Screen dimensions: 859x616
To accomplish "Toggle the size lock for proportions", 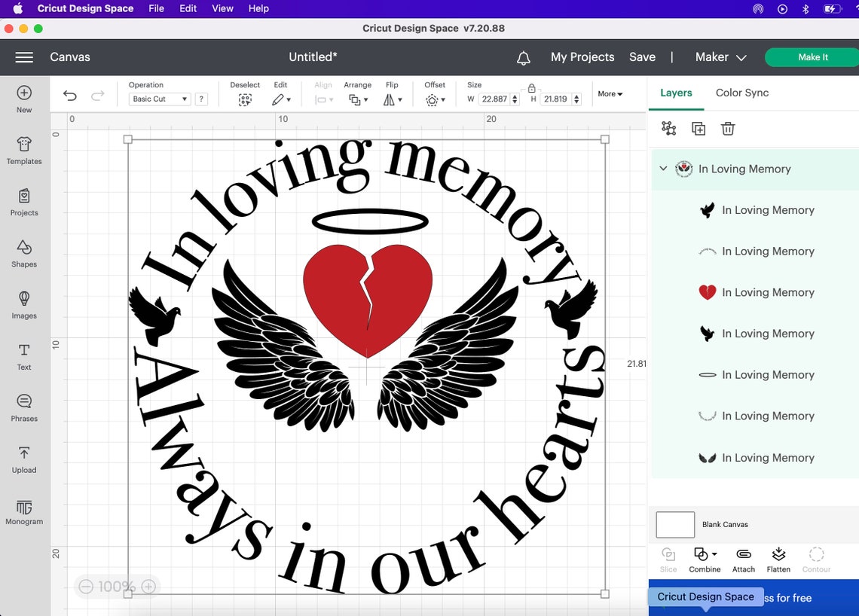I will [x=532, y=88].
